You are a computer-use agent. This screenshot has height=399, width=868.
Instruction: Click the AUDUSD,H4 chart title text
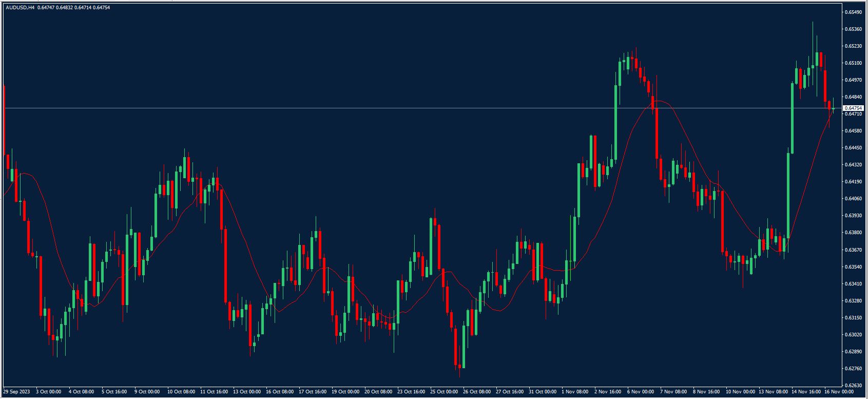20,8
